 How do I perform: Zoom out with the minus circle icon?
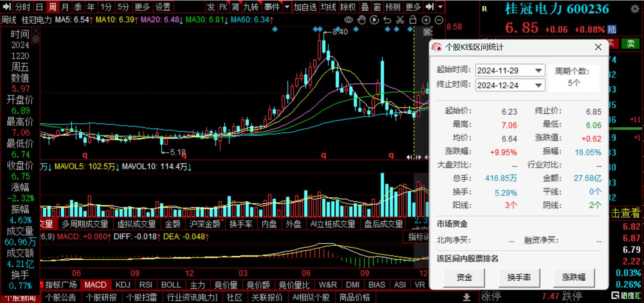coord(439,20)
